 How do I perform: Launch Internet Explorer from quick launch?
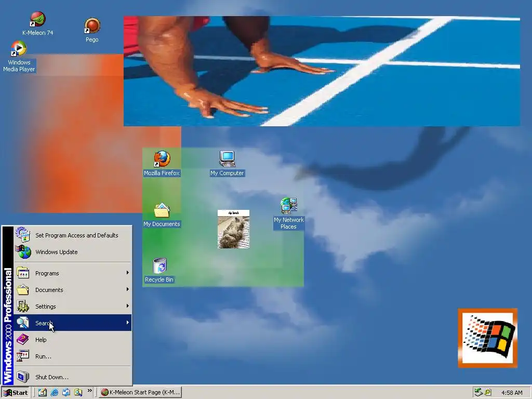pyautogui.click(x=54, y=393)
